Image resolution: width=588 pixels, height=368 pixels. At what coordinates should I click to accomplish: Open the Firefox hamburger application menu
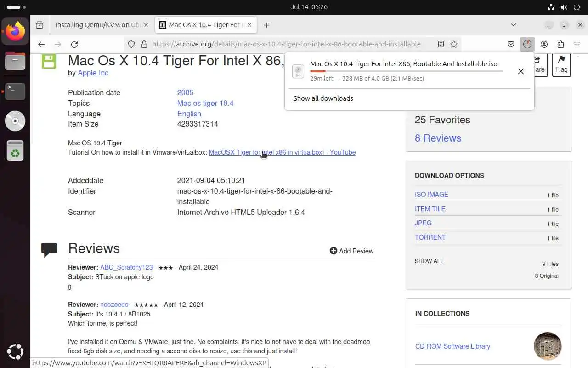point(577,44)
